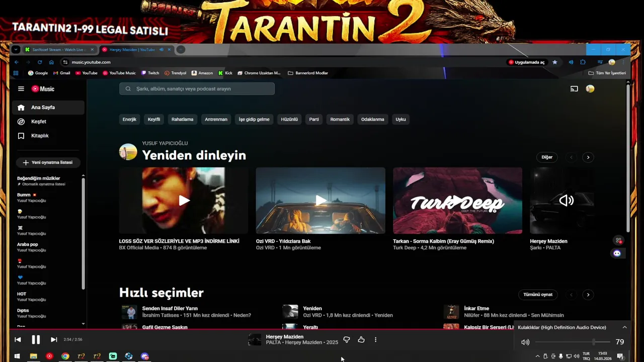Like the song Herşey Maziden
This screenshot has height=362, width=644.
click(361, 340)
